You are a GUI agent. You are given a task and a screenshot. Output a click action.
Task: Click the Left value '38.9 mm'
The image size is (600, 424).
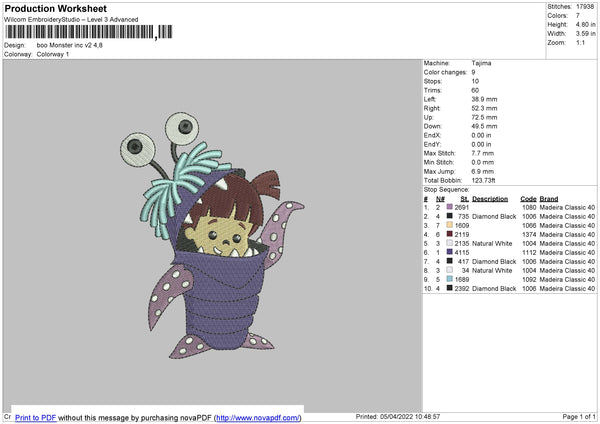[484, 99]
